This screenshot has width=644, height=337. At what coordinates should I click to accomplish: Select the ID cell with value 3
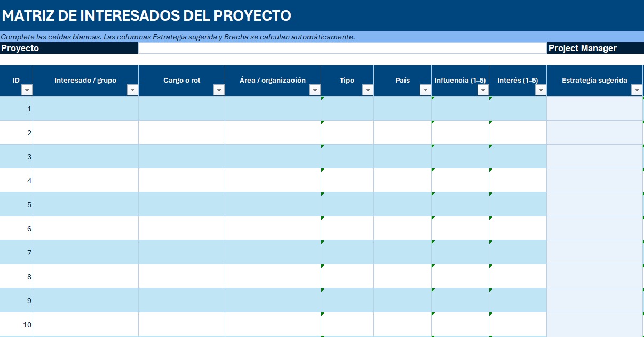pyautogui.click(x=17, y=156)
